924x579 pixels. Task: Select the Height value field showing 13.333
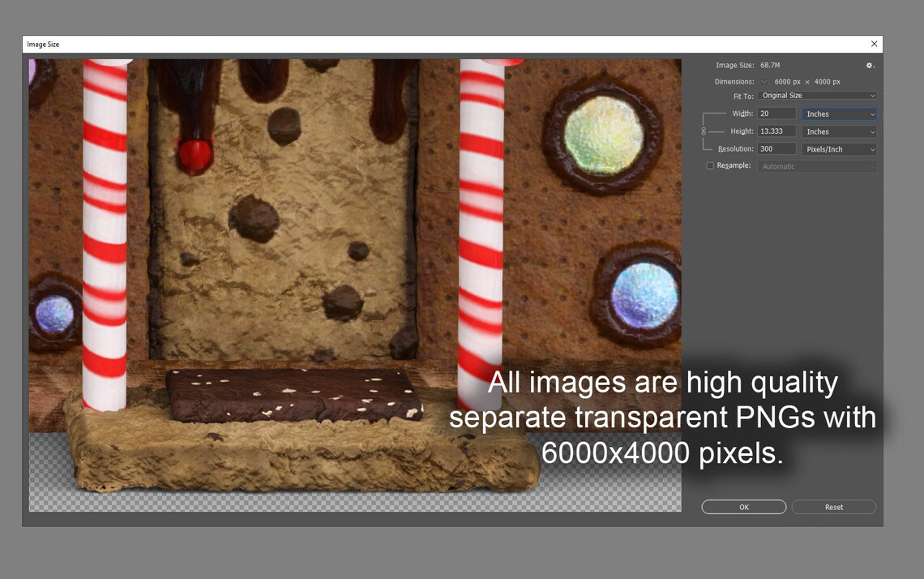point(776,131)
